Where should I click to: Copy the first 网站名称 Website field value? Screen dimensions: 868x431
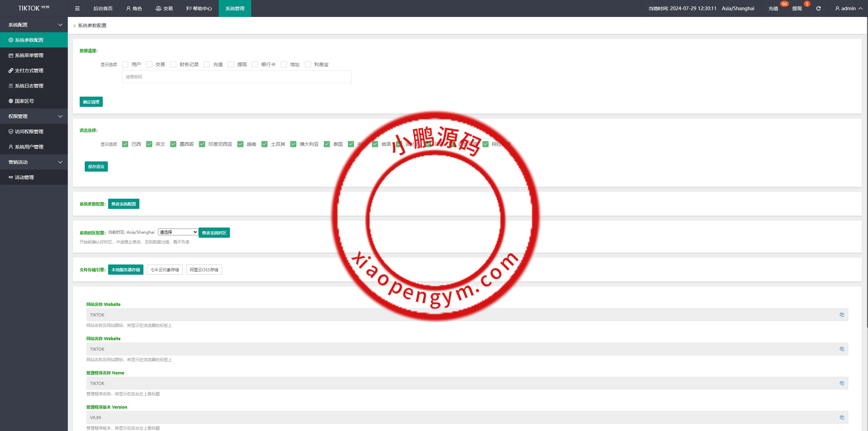click(842, 315)
